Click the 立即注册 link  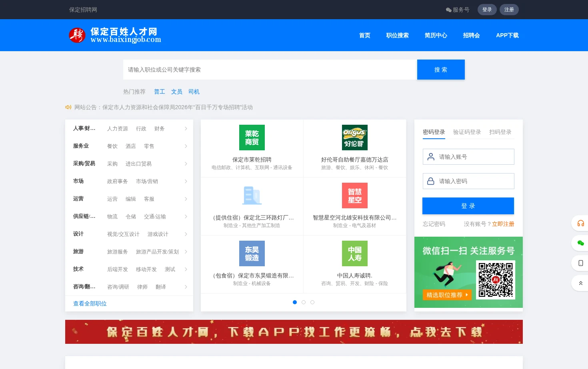503,224
